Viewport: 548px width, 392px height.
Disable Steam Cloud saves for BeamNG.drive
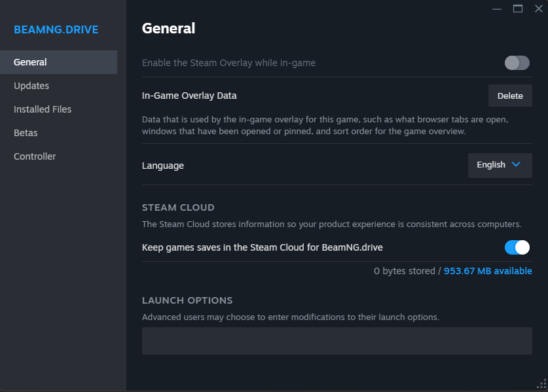[x=517, y=247]
